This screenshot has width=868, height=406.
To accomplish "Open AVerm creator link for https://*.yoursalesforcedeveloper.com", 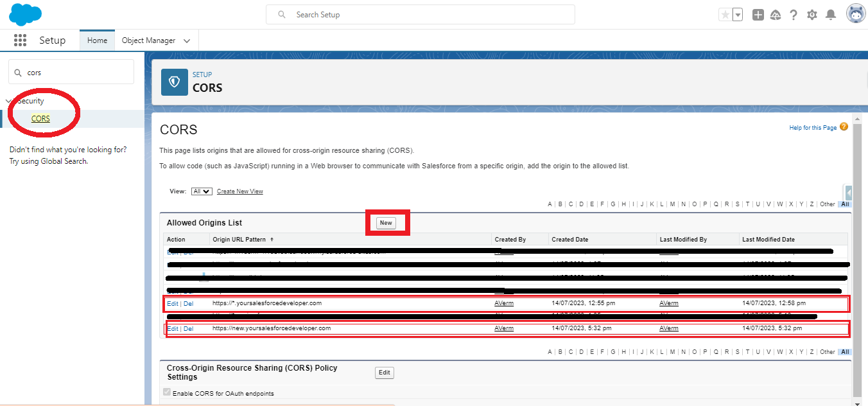I will click(504, 303).
